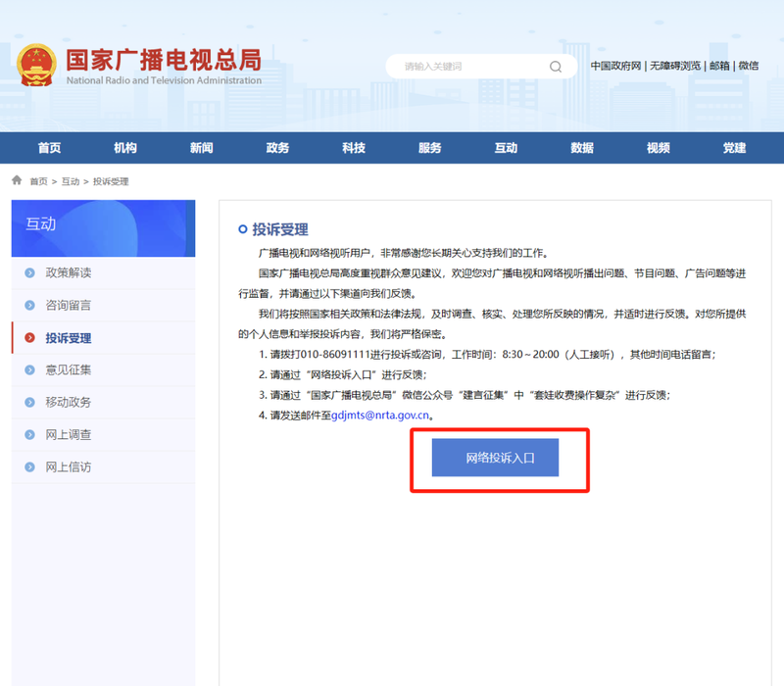
Task: Open the 机构 navigation menu
Action: 125,148
